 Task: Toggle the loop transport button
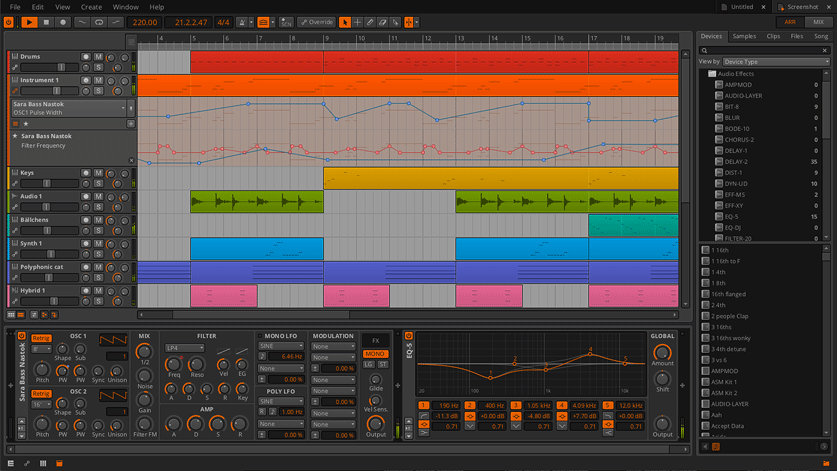[99, 22]
